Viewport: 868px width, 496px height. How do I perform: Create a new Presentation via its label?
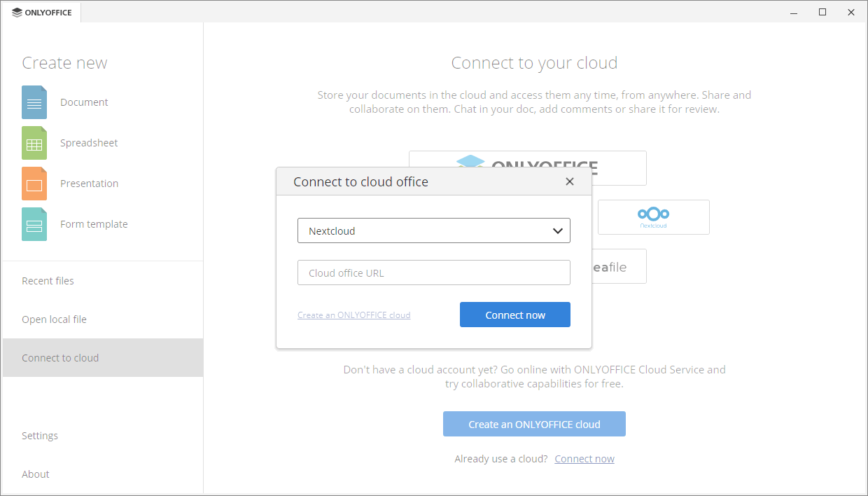coord(89,184)
